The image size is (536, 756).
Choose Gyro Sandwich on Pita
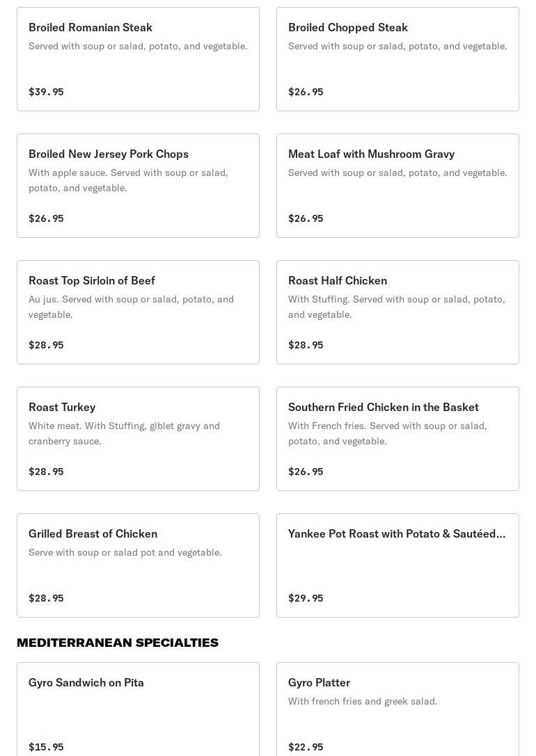[x=138, y=709]
